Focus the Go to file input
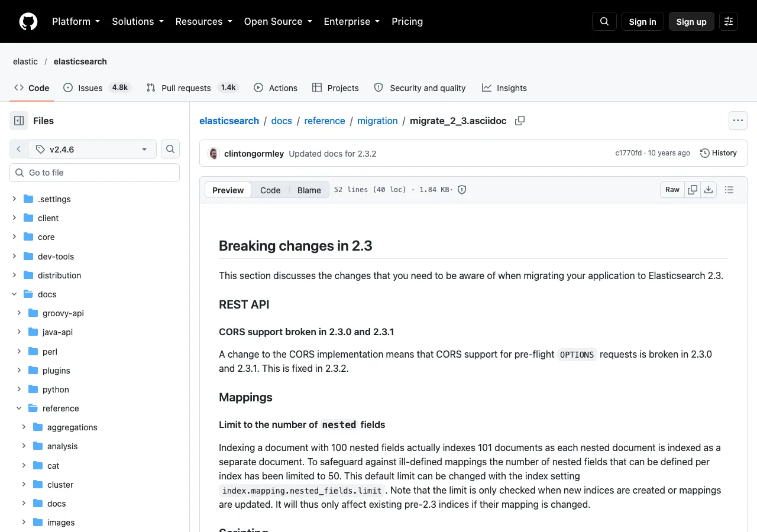The image size is (757, 532). point(95,173)
